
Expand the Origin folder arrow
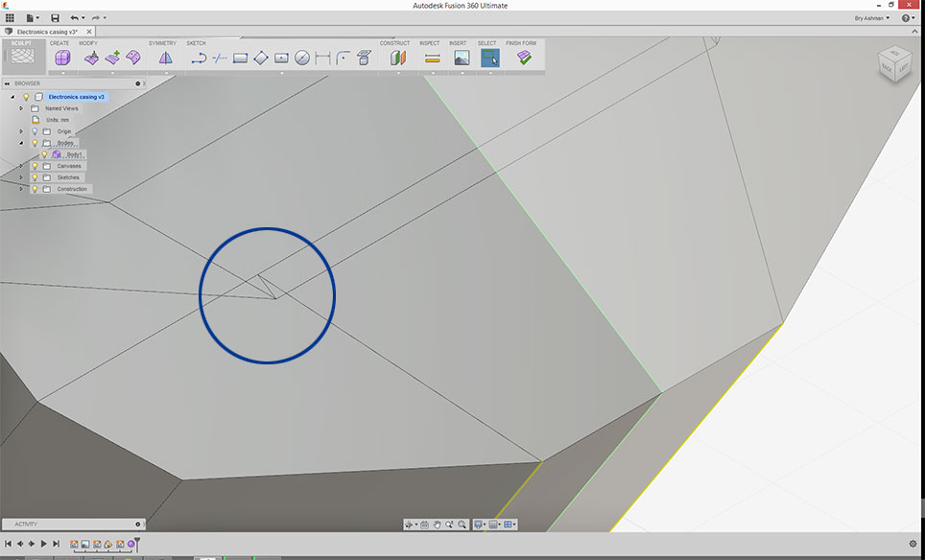point(21,131)
